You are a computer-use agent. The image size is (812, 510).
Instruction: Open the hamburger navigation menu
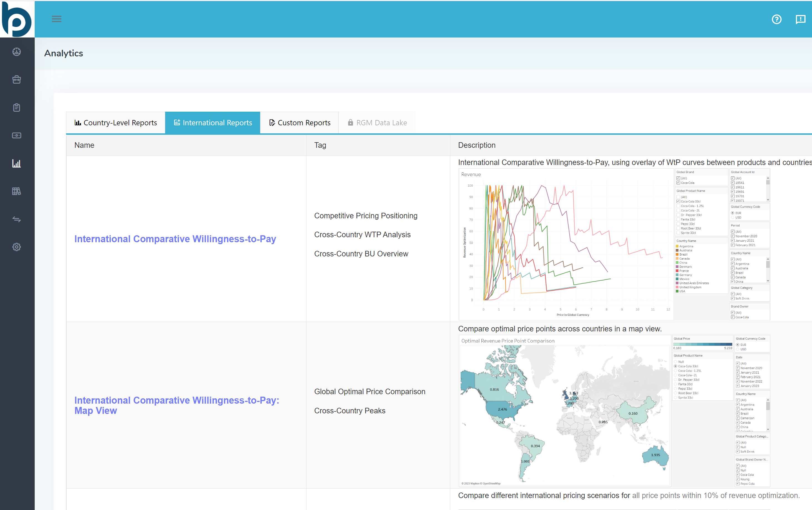click(56, 19)
